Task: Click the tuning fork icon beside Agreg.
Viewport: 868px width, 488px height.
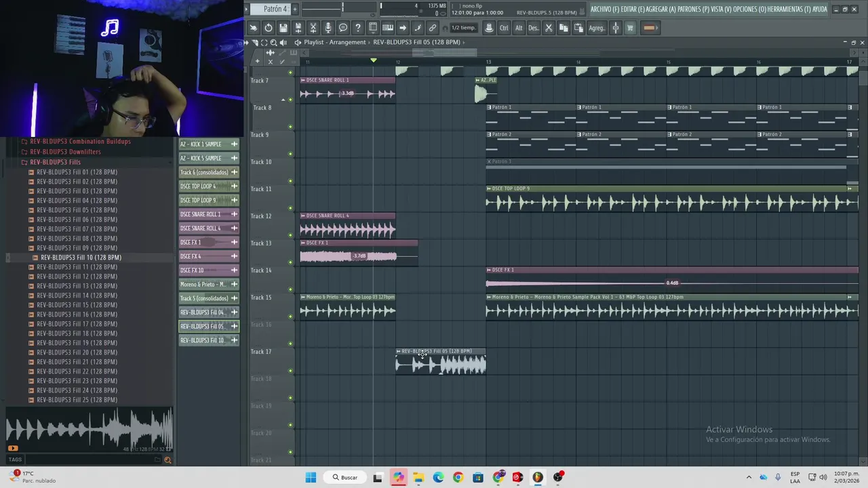Action: [616, 28]
